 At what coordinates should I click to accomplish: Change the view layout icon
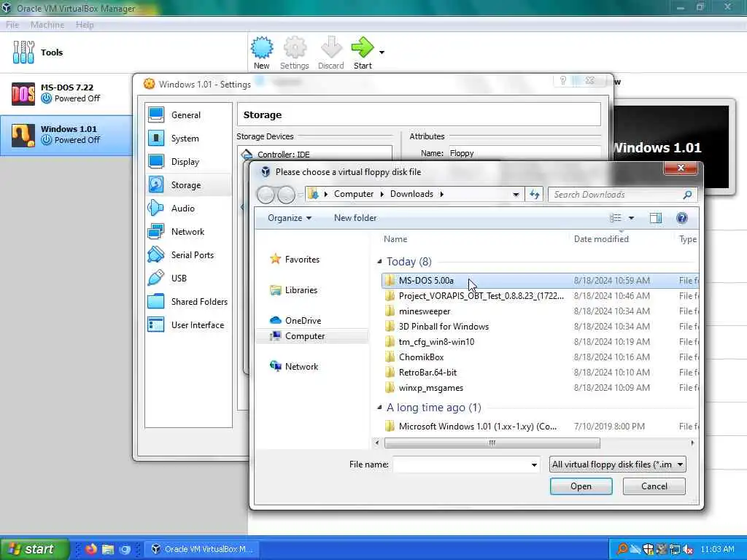click(615, 217)
